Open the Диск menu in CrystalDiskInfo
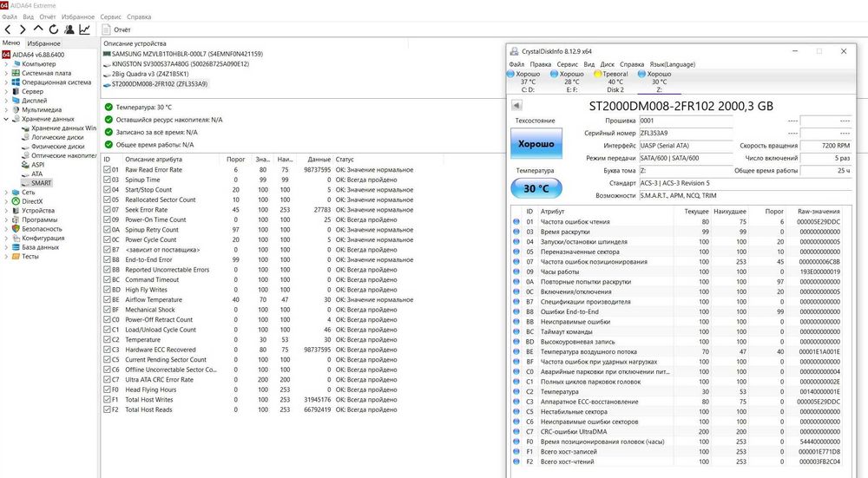The width and height of the screenshot is (868, 478). 608,64
